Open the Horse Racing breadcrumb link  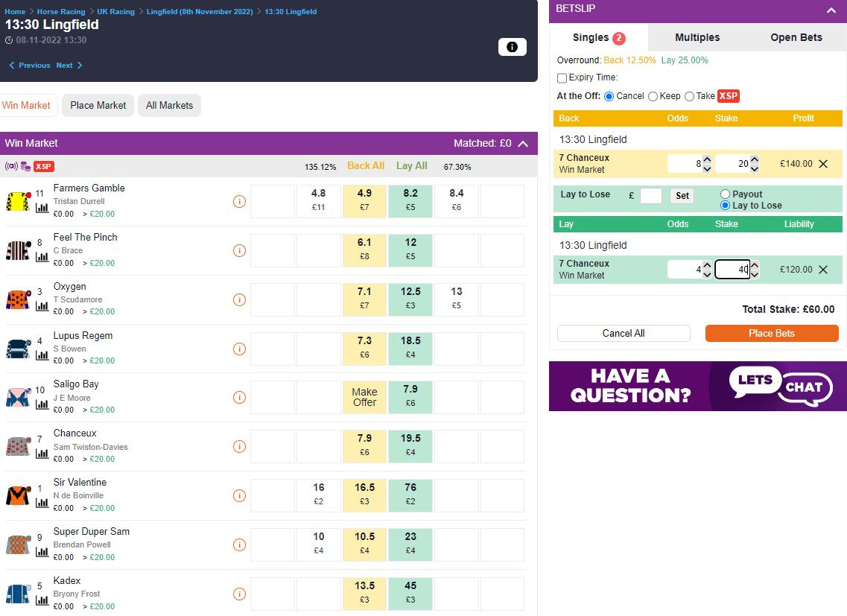point(60,11)
